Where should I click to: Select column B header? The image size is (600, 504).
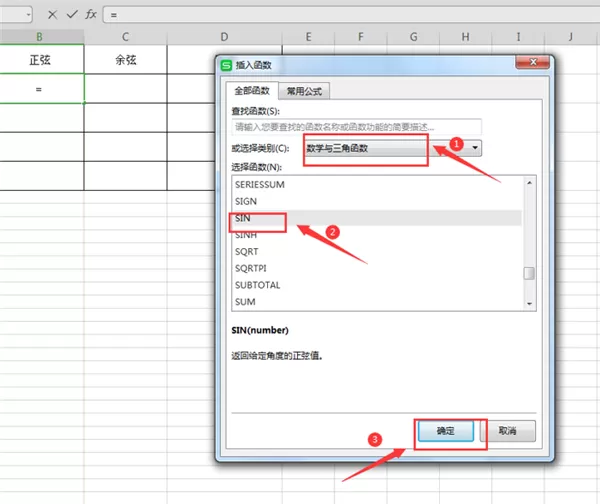[x=40, y=37]
